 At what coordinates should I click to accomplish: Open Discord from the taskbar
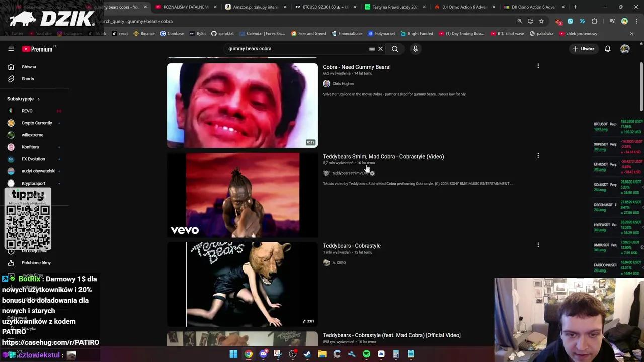coord(263,354)
